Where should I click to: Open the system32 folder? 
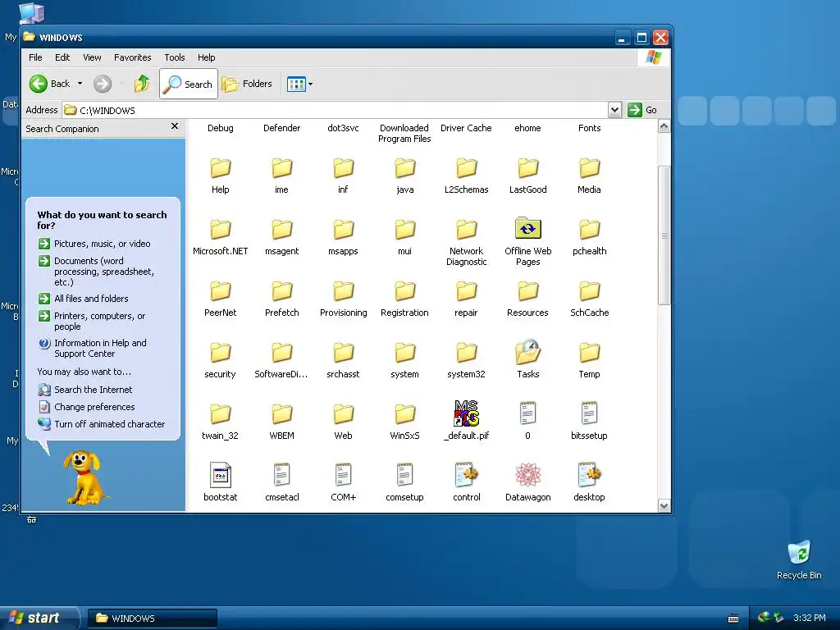[466, 353]
